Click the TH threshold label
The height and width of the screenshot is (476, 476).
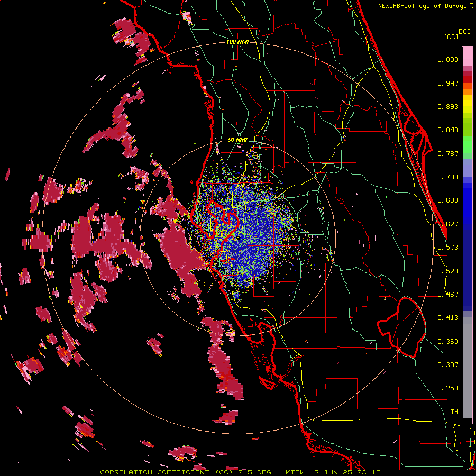point(454,412)
